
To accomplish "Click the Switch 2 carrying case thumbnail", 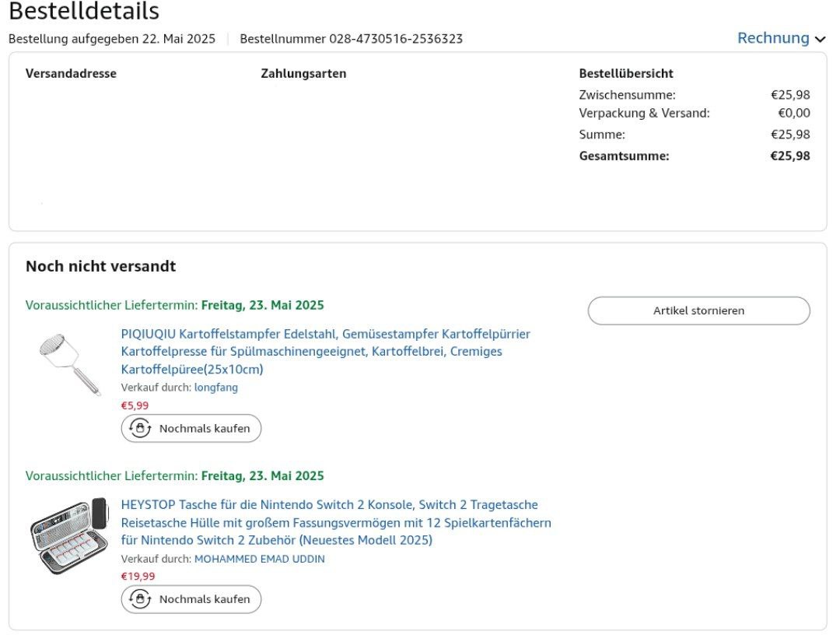I will (68, 535).
